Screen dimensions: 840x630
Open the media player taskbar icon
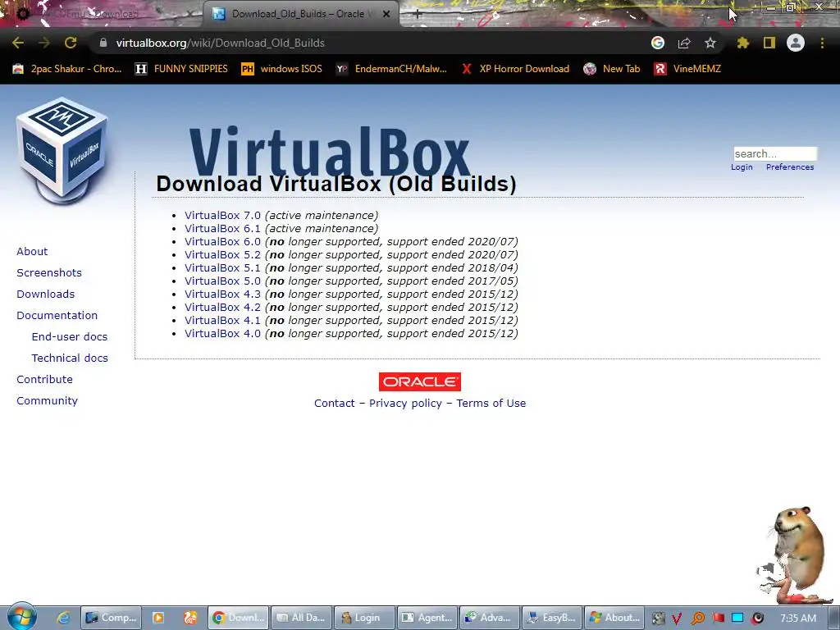(158, 618)
